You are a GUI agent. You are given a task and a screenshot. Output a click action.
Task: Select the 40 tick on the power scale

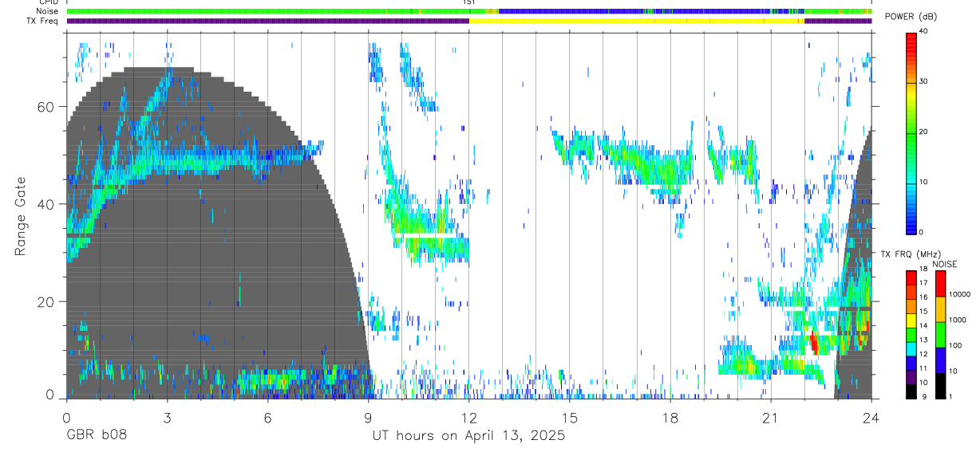(925, 31)
